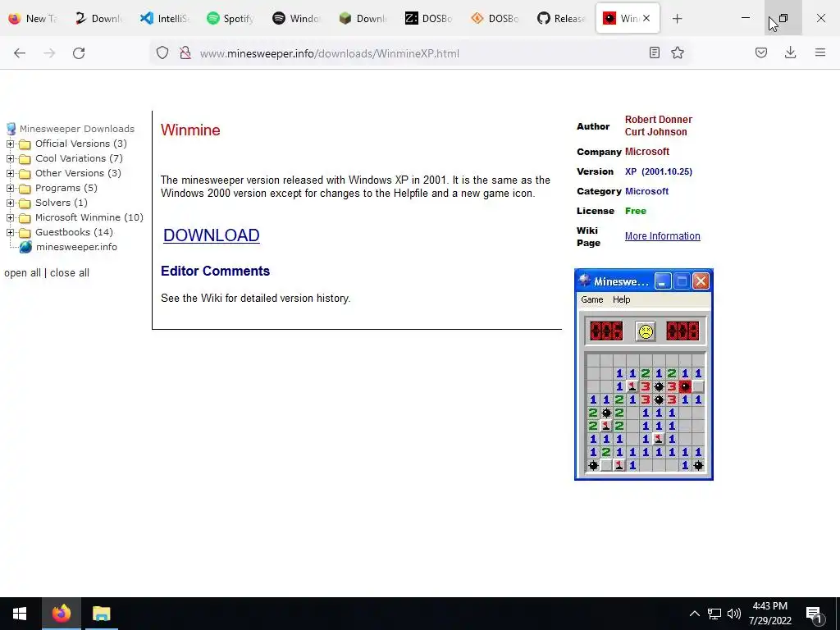Switch to the New Tab tab

[32, 18]
